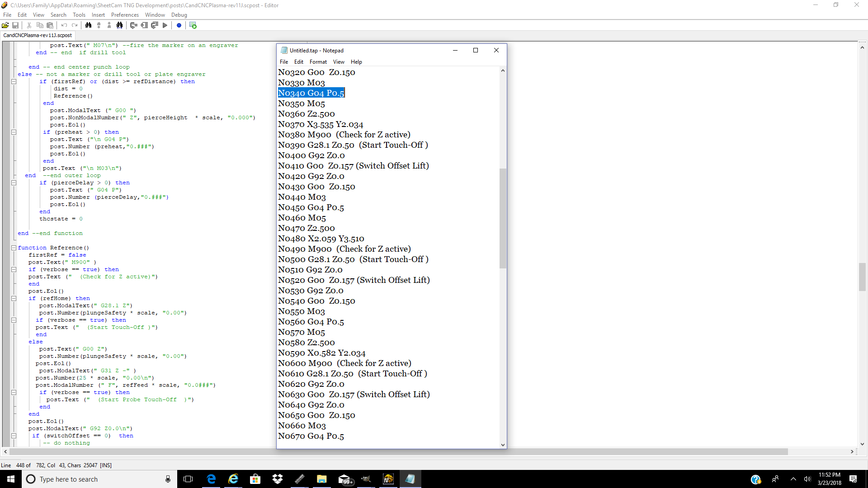Click the Windows Start button
Image resolution: width=868 pixels, height=488 pixels.
pyautogui.click(x=11, y=479)
